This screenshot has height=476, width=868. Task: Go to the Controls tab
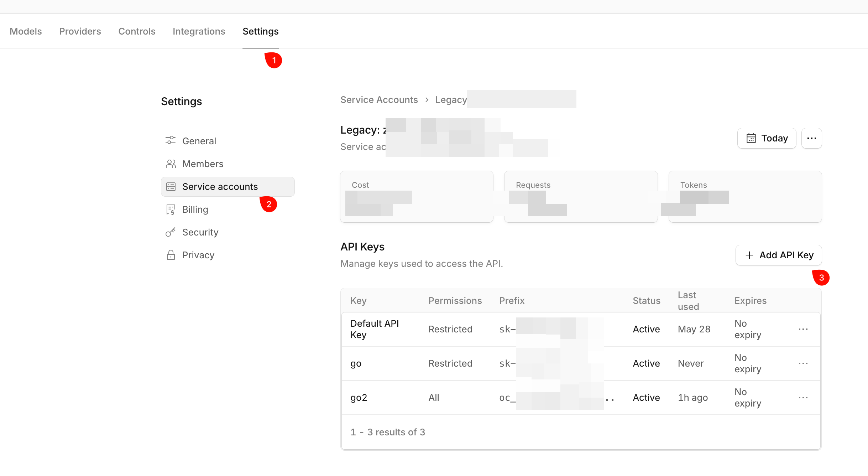(137, 31)
